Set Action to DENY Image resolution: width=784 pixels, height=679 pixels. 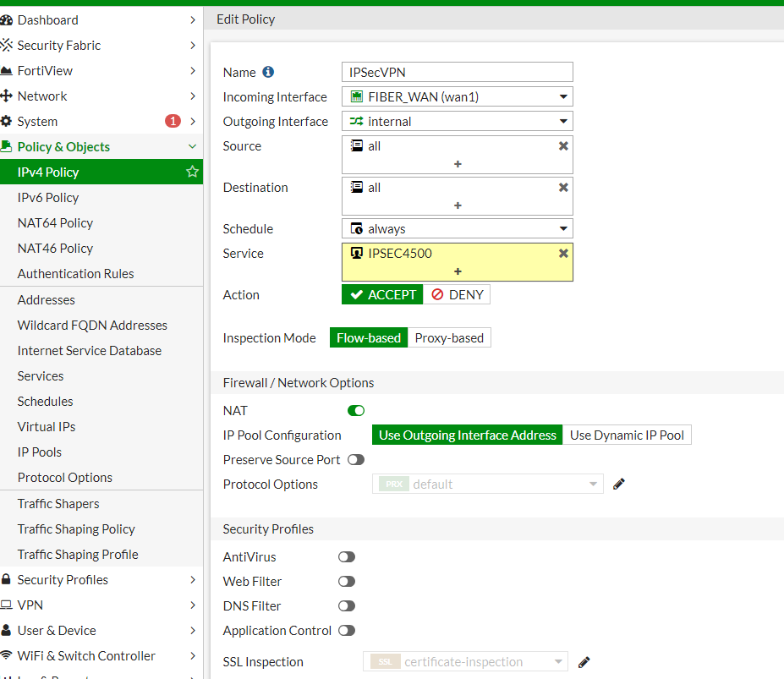tap(457, 295)
